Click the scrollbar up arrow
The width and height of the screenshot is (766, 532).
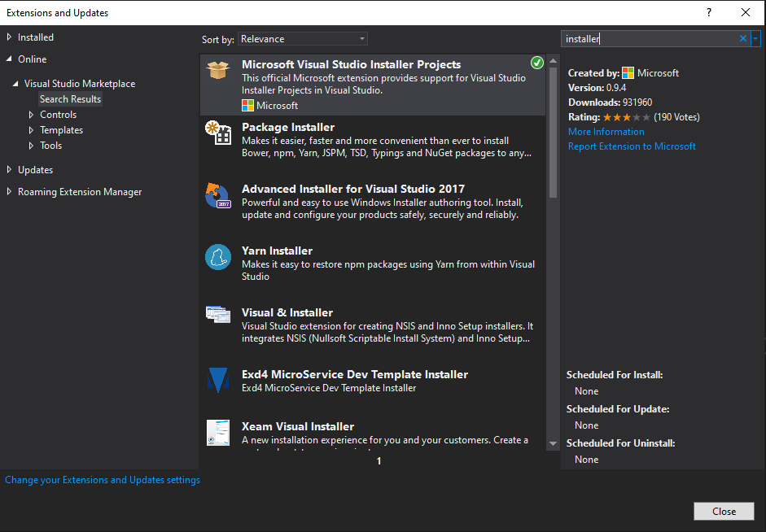tap(553, 61)
